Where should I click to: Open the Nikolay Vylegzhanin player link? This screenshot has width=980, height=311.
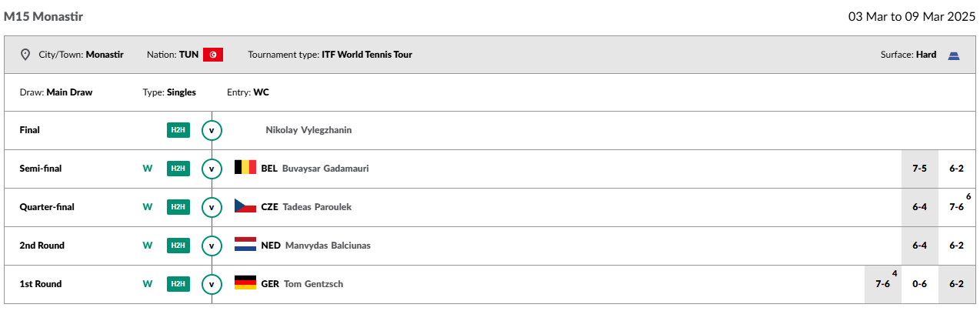pos(308,130)
